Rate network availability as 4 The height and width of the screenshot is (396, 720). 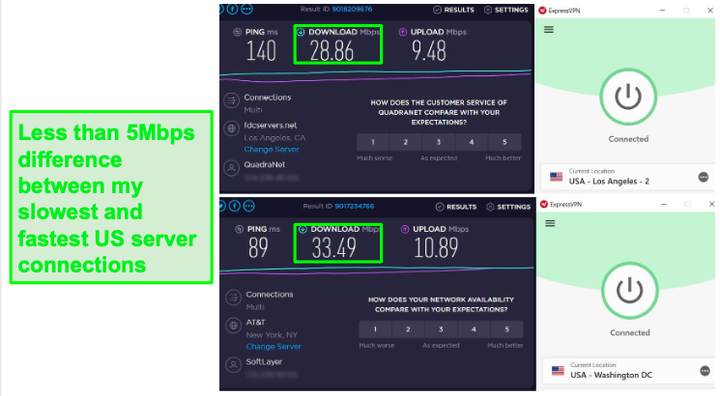point(474,329)
